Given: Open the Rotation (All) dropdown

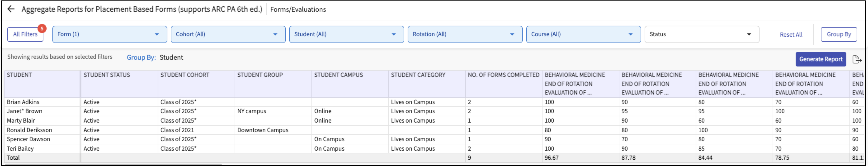Looking at the screenshot, I should [x=465, y=34].
